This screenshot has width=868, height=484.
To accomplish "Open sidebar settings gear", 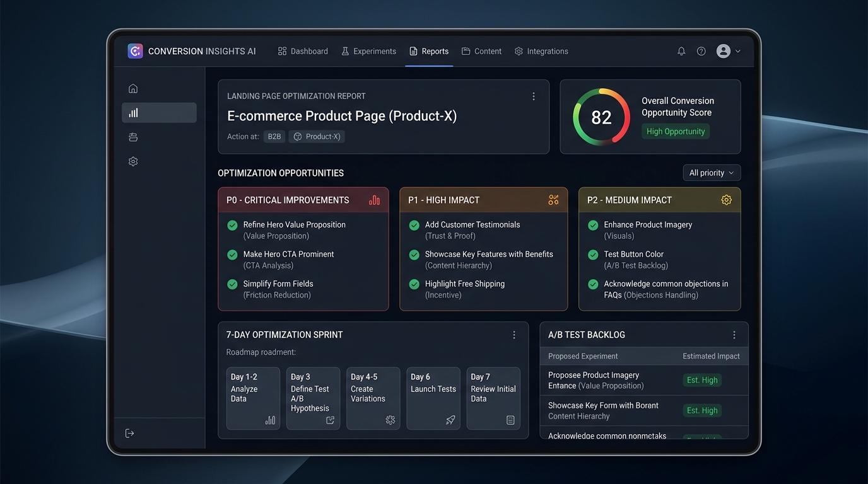I will point(133,161).
